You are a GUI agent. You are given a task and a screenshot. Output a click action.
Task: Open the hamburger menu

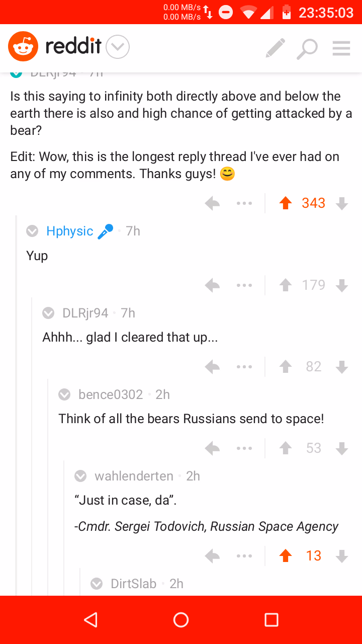coord(341,48)
